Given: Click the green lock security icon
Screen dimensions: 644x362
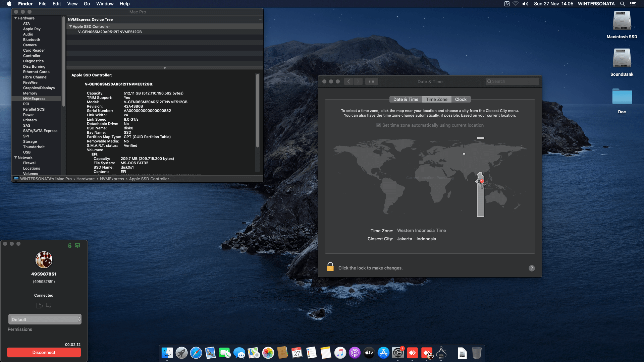Looking at the screenshot, I should tap(70, 246).
